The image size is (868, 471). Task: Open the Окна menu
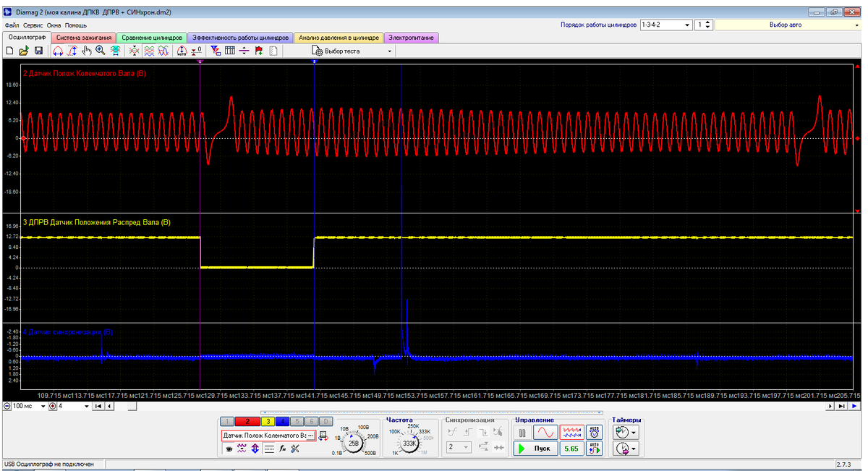pyautogui.click(x=54, y=25)
